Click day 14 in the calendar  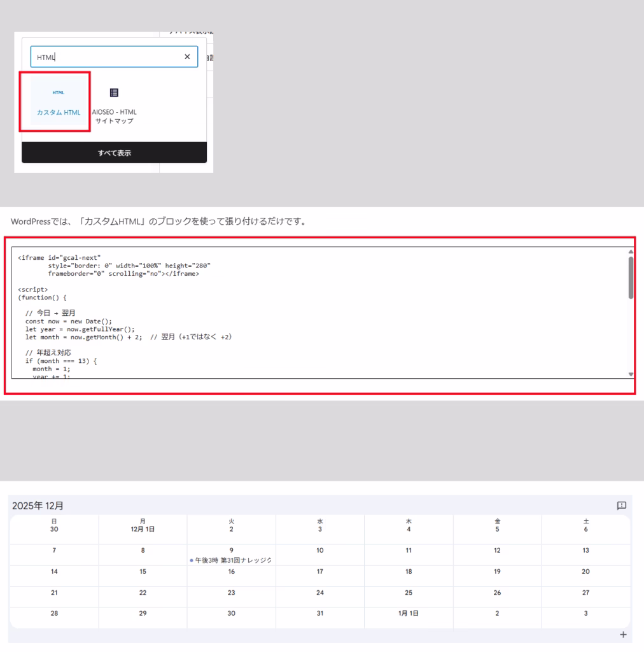point(54,572)
